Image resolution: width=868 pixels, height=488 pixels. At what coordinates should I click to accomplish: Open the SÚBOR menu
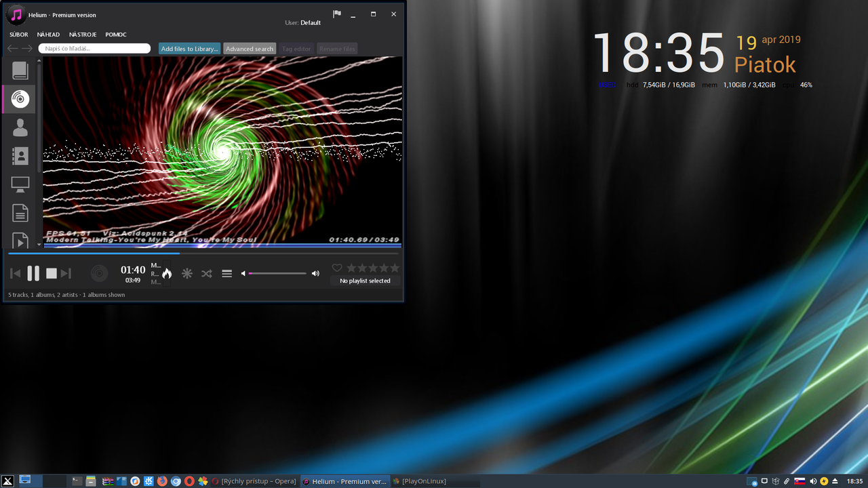[19, 35]
